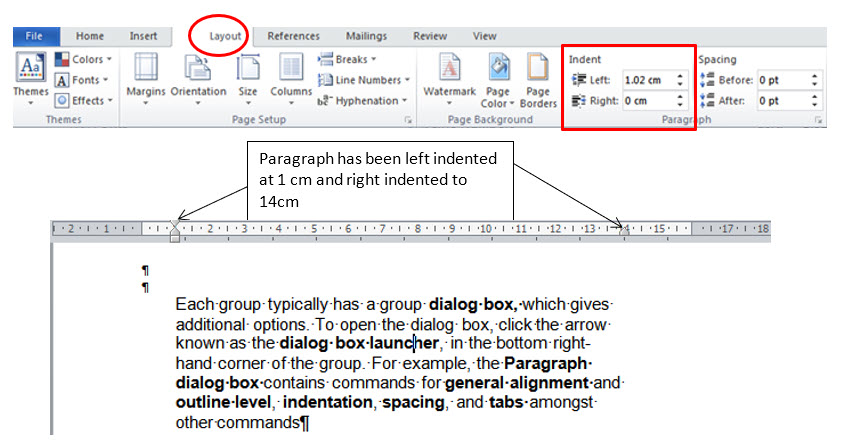Click the Page Color icon
This screenshot has height=448, width=844.
point(498,67)
